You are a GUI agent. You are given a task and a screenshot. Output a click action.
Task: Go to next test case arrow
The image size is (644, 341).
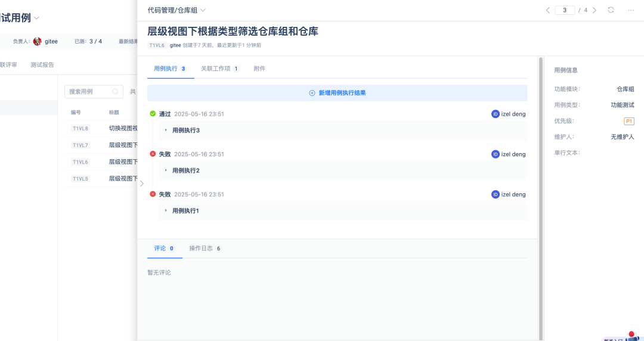[594, 10]
